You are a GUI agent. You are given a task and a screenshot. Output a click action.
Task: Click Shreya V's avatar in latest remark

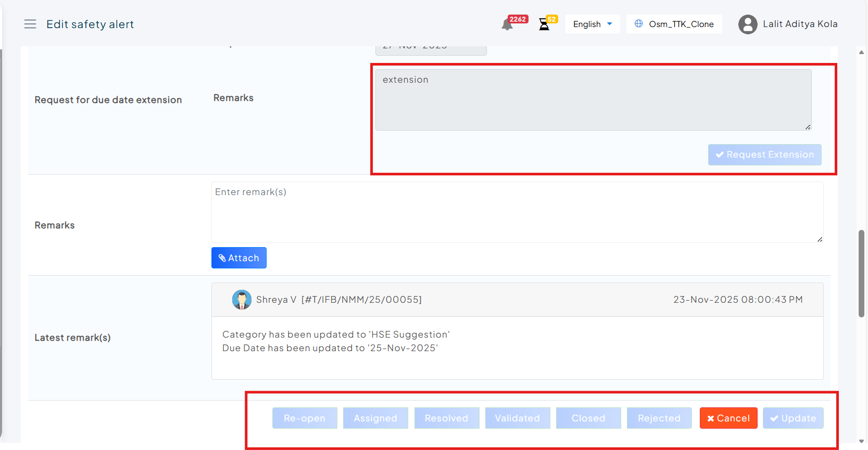pyautogui.click(x=242, y=300)
